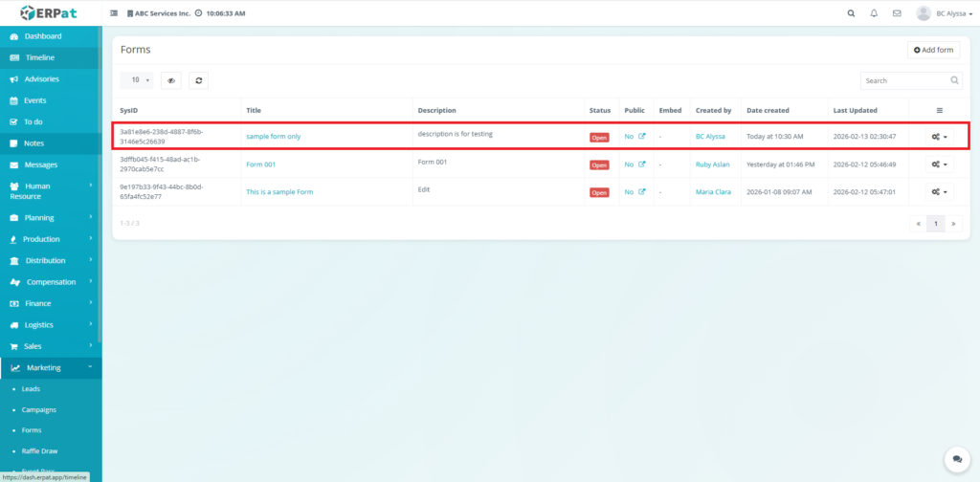Toggle column visibility eye button
Viewport: 980px width, 482px height.
click(171, 81)
